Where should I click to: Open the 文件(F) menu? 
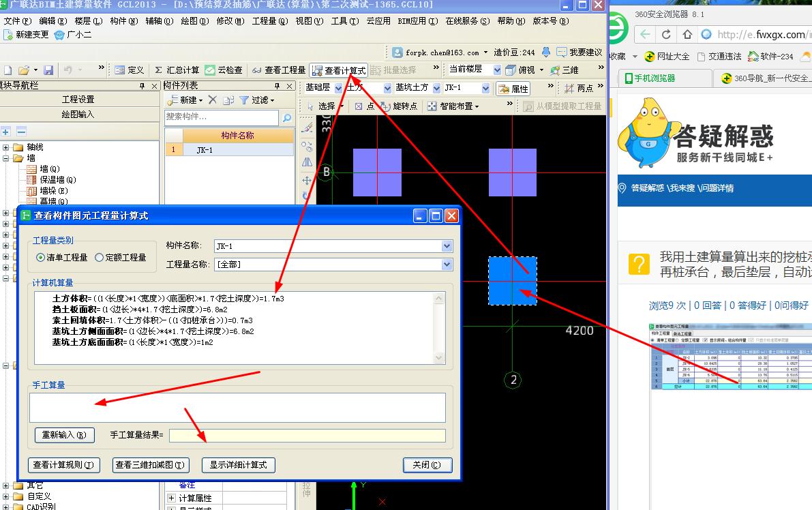pos(18,21)
